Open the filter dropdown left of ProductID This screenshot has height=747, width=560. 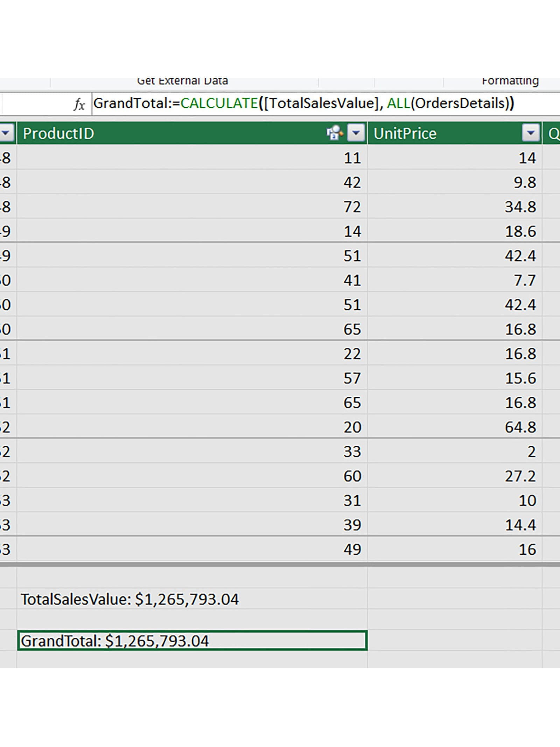tap(6, 133)
